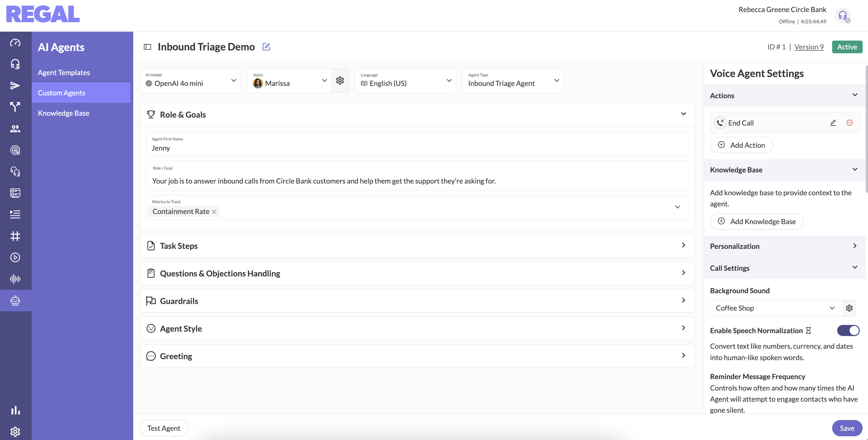Open the contacts people icon in sidebar
Viewport: 868px width, 440px height.
pyautogui.click(x=15, y=129)
